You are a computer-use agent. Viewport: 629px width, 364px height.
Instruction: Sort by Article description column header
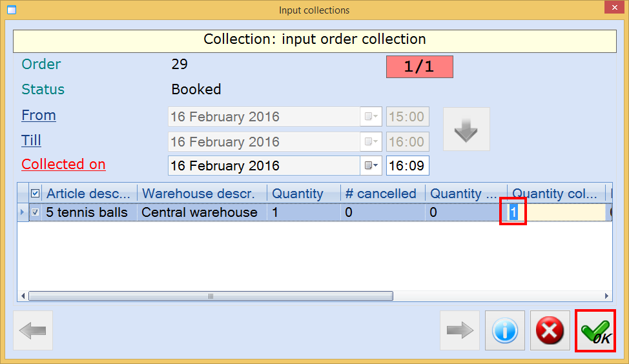[90, 193]
